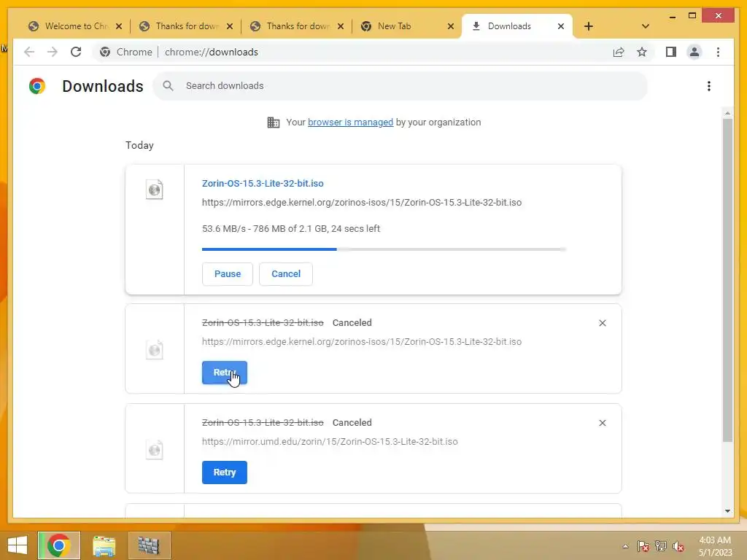Click the share page icon in address bar
This screenshot has height=560, width=747.
point(619,52)
